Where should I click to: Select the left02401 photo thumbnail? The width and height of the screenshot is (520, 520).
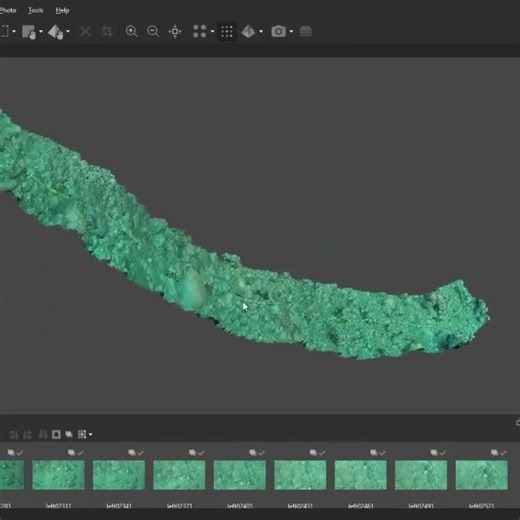240,475
